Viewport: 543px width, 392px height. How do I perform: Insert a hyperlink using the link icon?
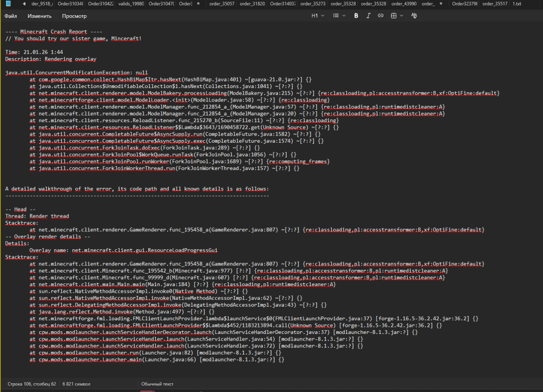pyautogui.click(x=381, y=16)
